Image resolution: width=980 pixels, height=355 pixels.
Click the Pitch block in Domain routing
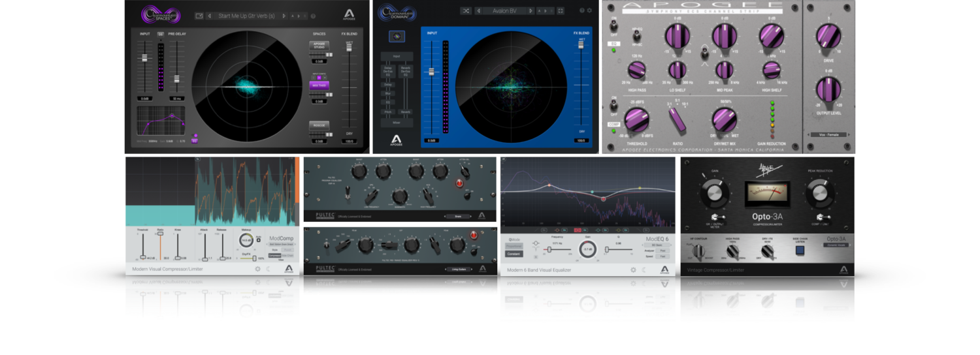pyautogui.click(x=387, y=112)
